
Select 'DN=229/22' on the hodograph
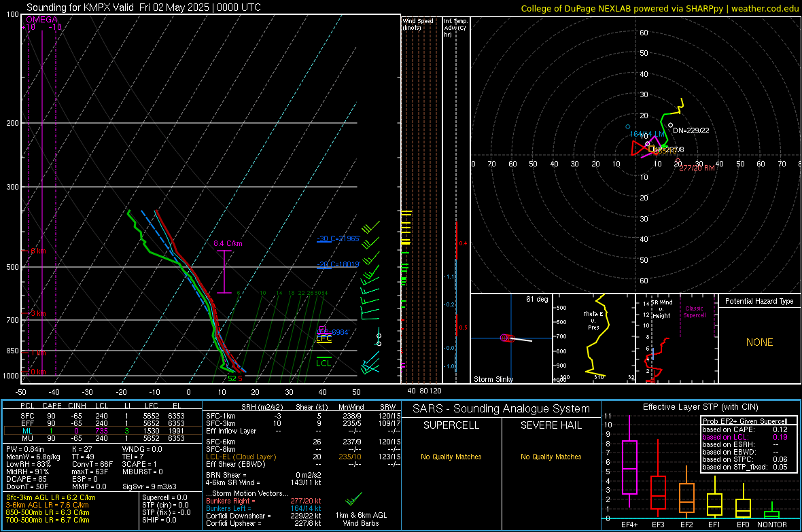pos(691,130)
